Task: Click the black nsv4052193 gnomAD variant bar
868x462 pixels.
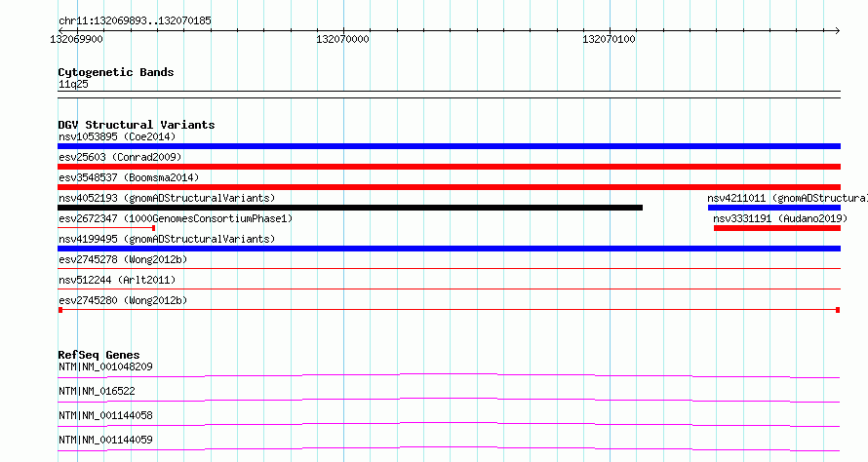Action: (350, 208)
